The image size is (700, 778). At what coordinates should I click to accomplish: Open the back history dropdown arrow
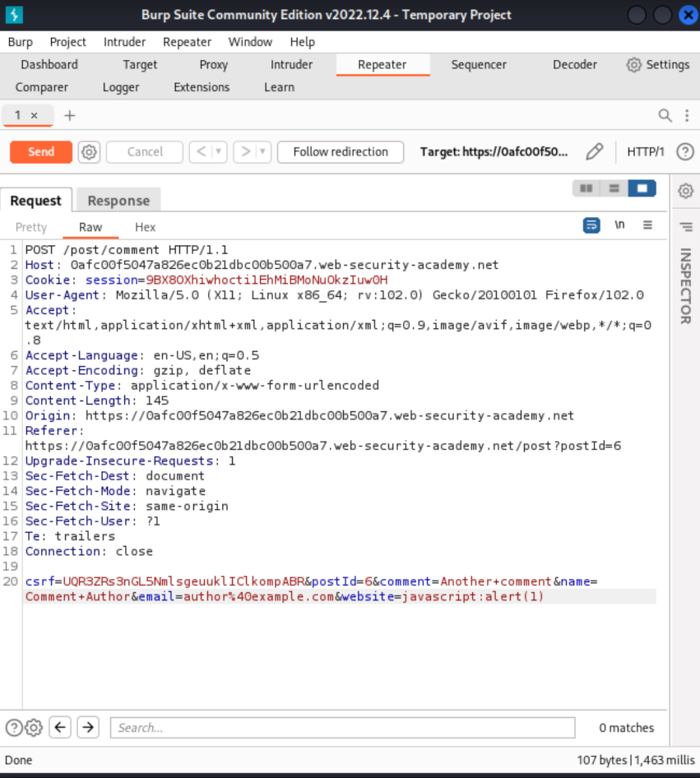(218, 152)
